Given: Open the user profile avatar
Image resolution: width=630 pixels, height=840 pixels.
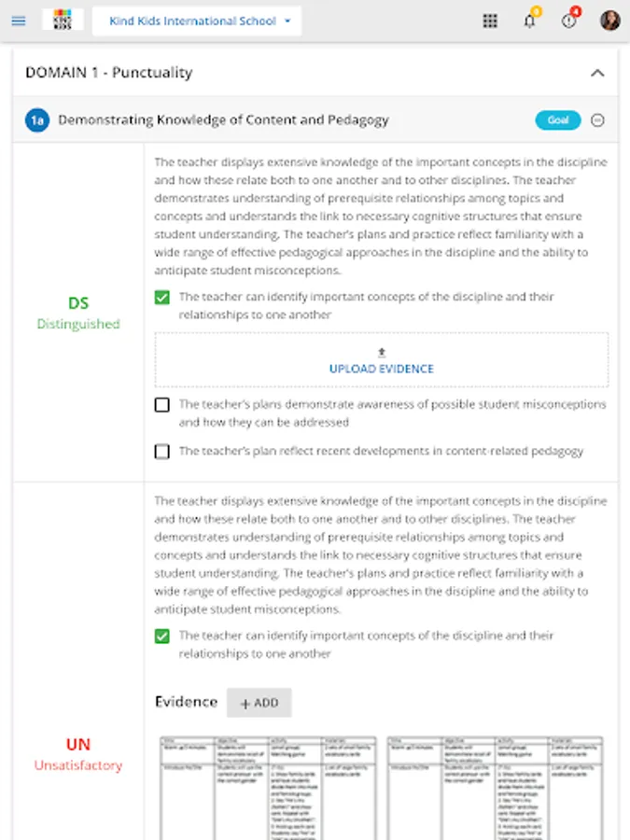Looking at the screenshot, I should coord(609,21).
